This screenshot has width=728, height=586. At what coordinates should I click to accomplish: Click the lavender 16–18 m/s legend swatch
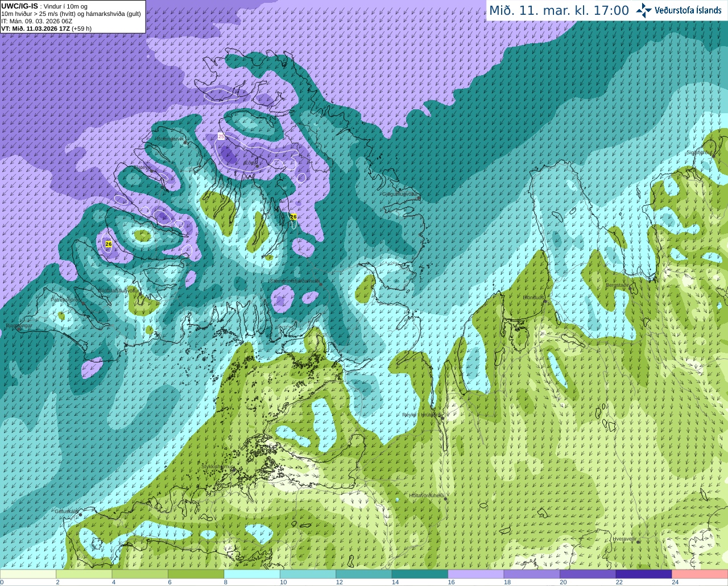[476, 573]
